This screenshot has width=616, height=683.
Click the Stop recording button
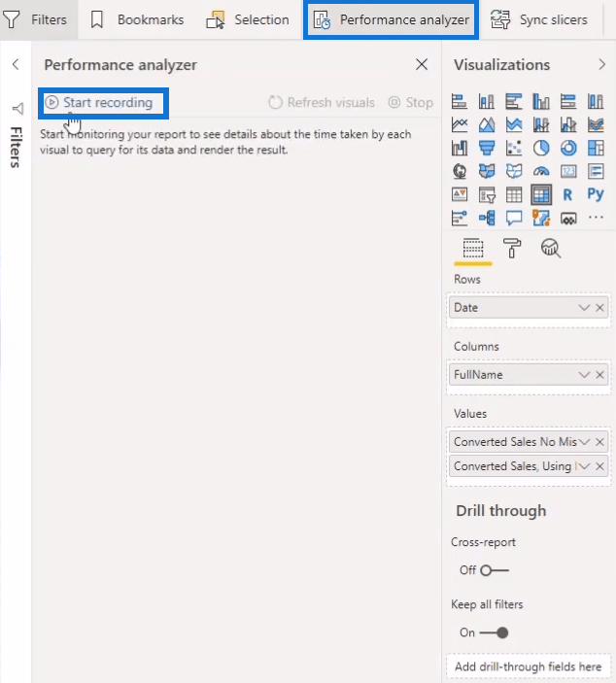tap(410, 102)
